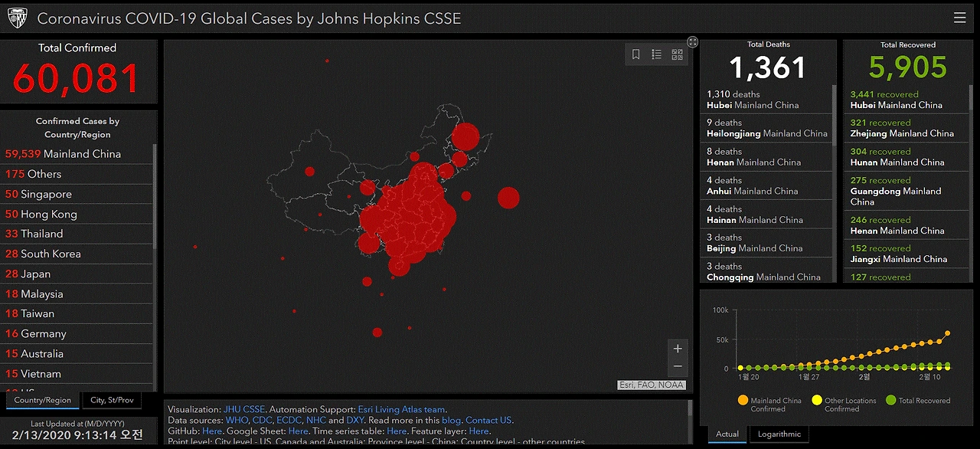Click Heilongjiang entry in Total Deaths list

tap(766, 128)
